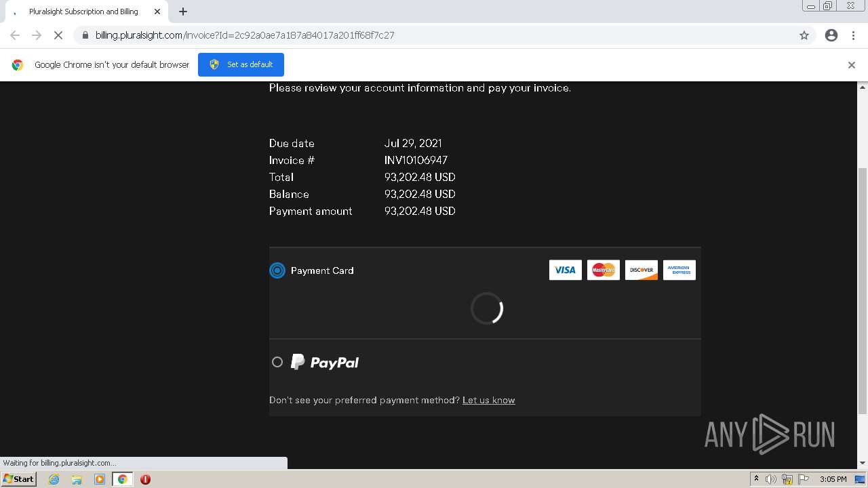This screenshot has height=488, width=868.
Task: Click the site lock security icon
Action: pyautogui.click(x=85, y=35)
